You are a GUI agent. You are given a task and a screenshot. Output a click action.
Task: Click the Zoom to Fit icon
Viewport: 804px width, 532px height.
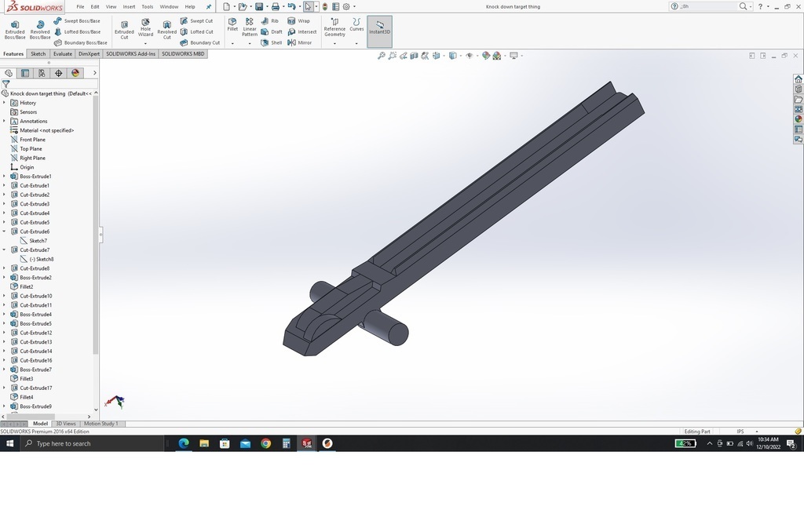click(x=382, y=56)
